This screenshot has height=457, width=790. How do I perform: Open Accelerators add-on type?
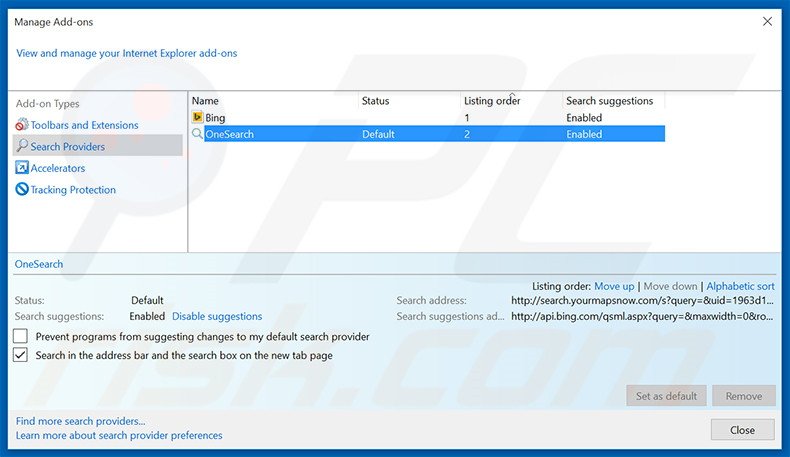(x=57, y=168)
